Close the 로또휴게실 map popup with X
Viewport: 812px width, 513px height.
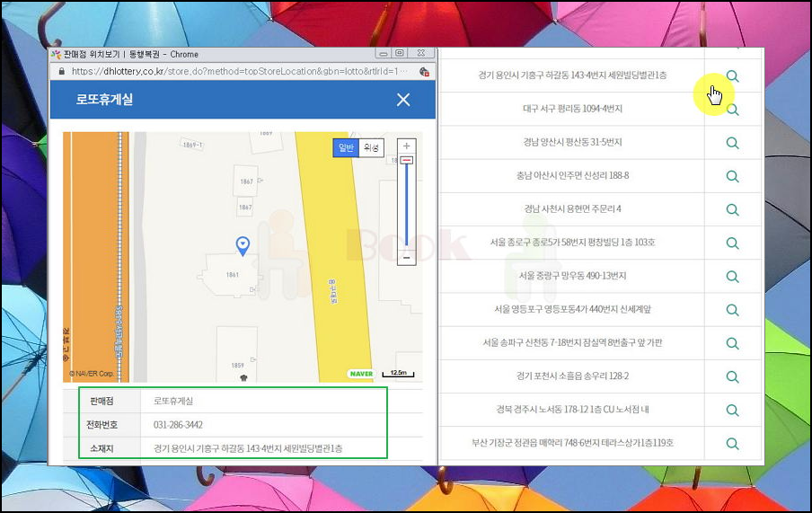coord(403,100)
